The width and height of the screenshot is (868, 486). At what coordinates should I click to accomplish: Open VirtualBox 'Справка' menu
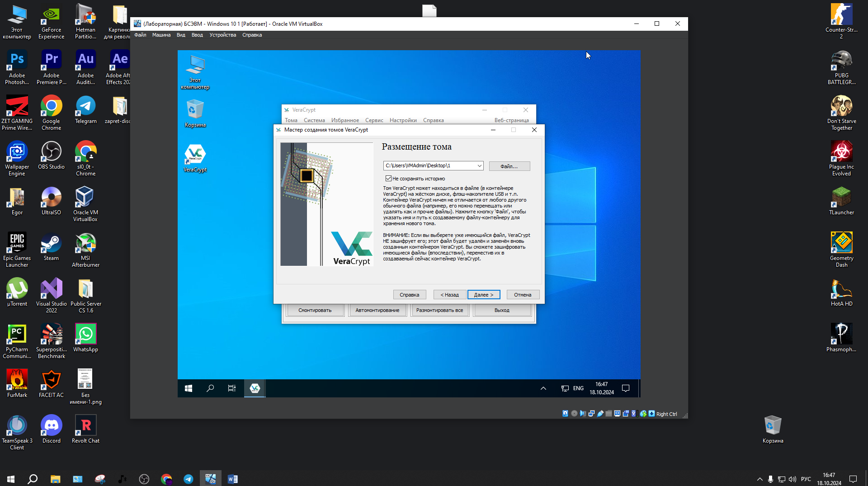coord(252,35)
